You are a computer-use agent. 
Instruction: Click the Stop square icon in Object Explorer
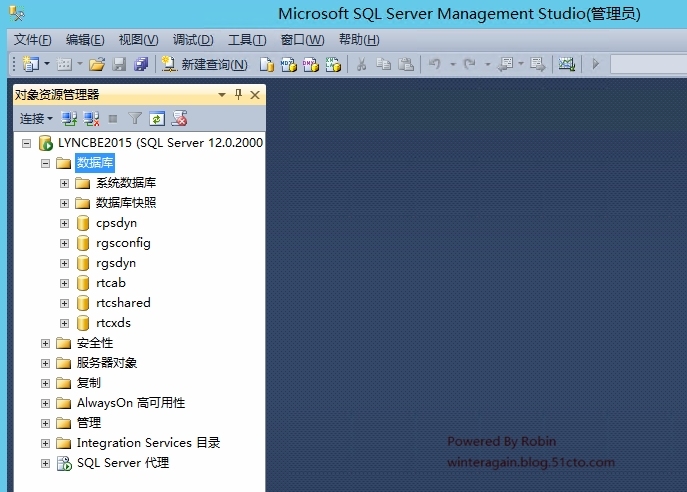point(113,119)
